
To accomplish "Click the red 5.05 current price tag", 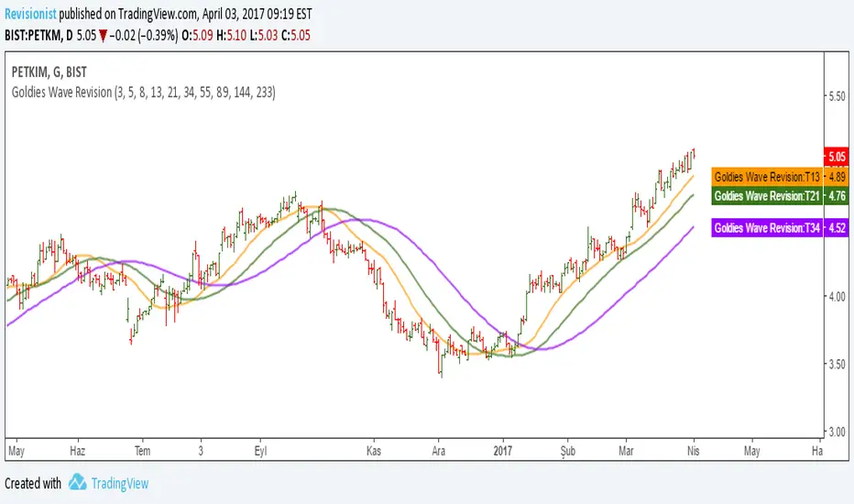I will pos(838,156).
